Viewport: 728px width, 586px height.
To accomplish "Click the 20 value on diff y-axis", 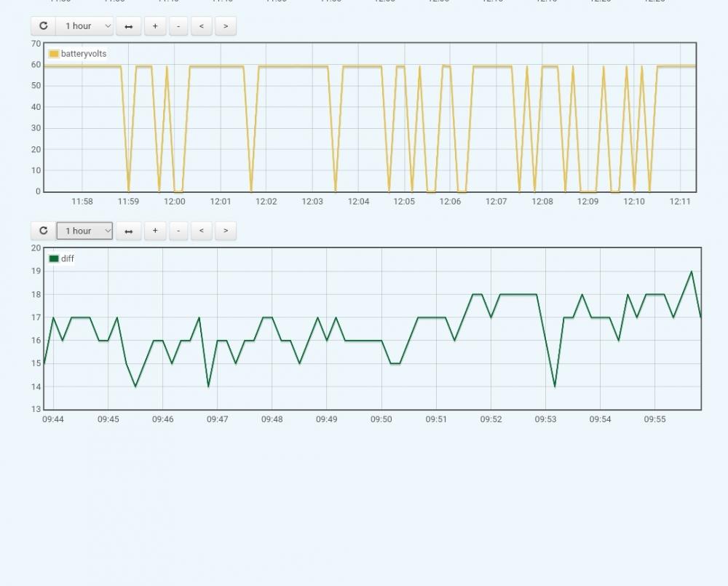I will (36, 248).
